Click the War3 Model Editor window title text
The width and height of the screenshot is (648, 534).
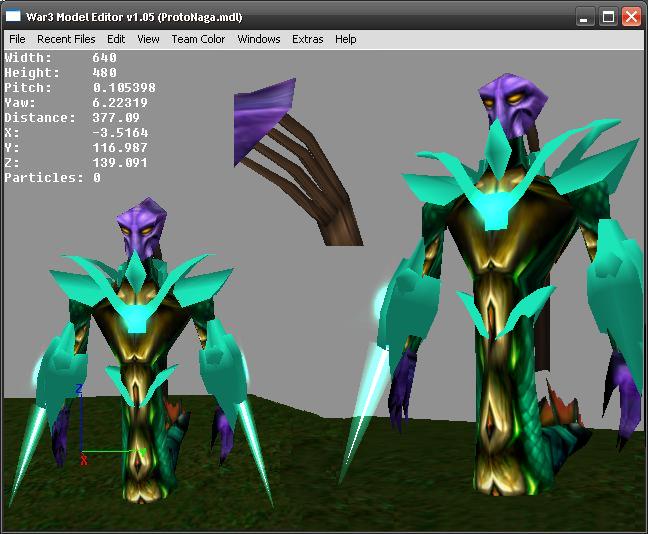(x=134, y=17)
